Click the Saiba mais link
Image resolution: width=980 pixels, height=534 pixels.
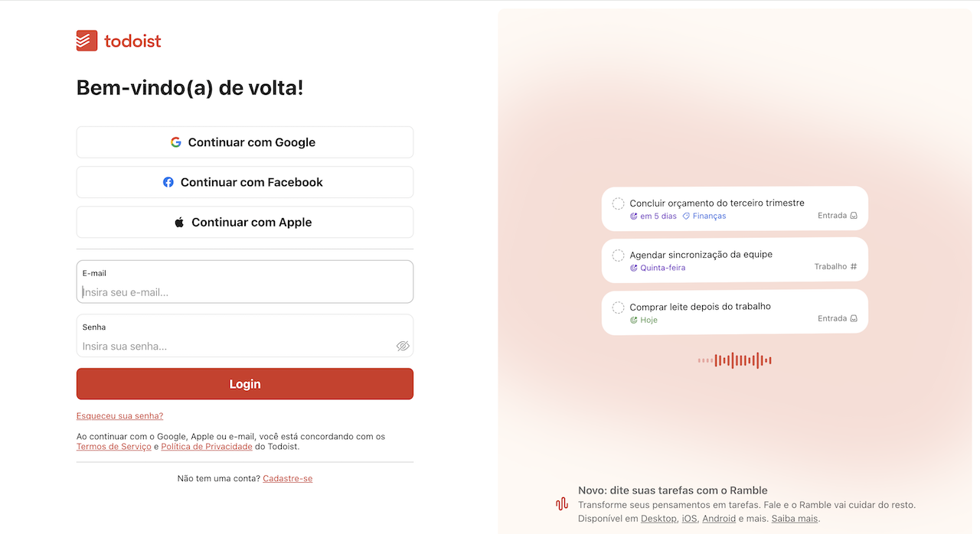tap(794, 518)
